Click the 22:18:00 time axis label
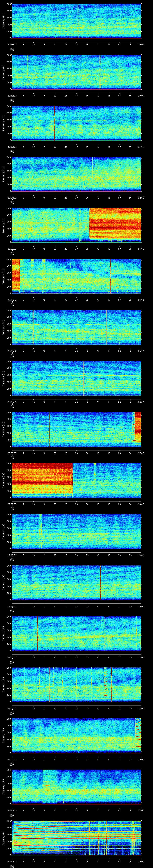 click(x=12, y=44)
